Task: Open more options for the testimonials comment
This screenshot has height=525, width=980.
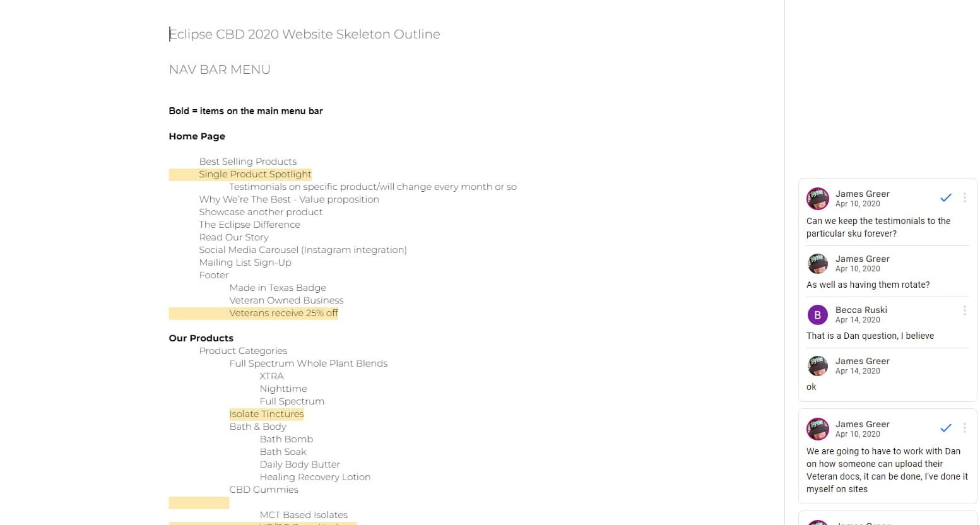Action: pyautogui.click(x=964, y=198)
